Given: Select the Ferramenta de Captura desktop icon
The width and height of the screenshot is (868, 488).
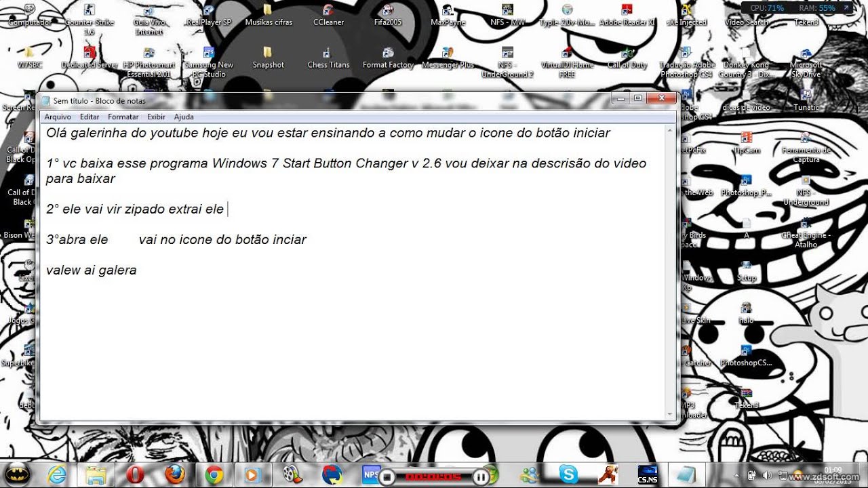Looking at the screenshot, I should coord(806,147).
